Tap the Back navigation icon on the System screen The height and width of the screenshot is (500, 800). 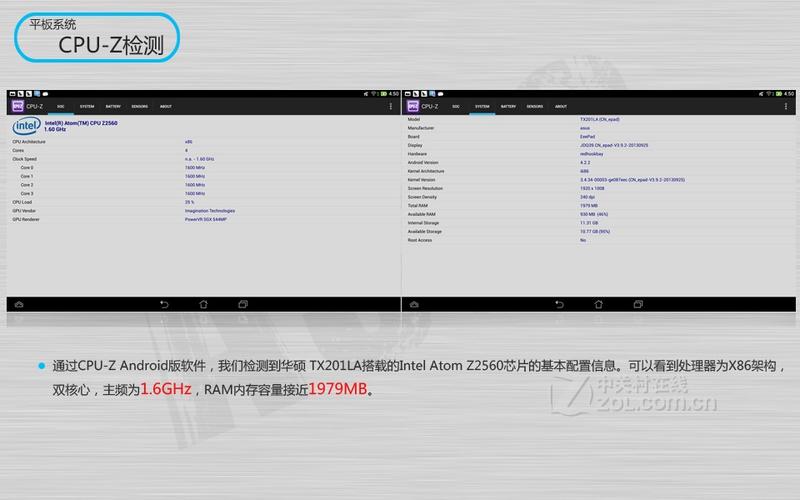(559, 305)
